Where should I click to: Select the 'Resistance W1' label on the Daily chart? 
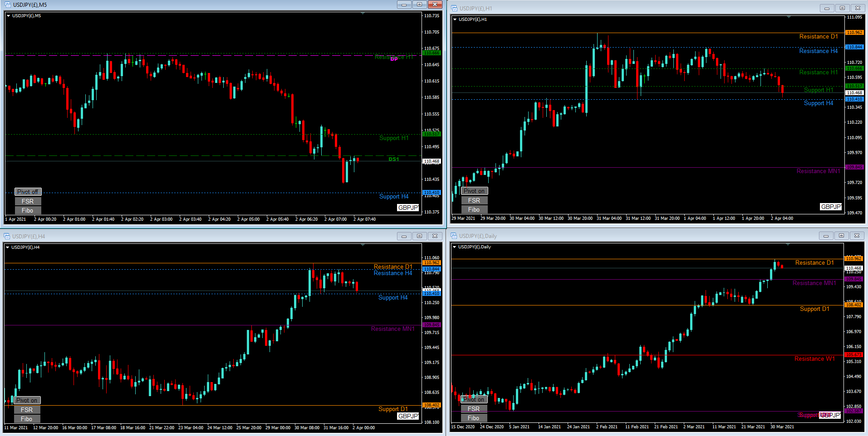click(814, 359)
